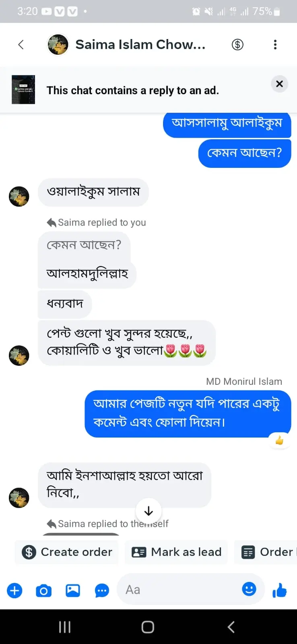Open the photo gallery icon
This screenshot has width=297, height=644.
(x=73, y=590)
